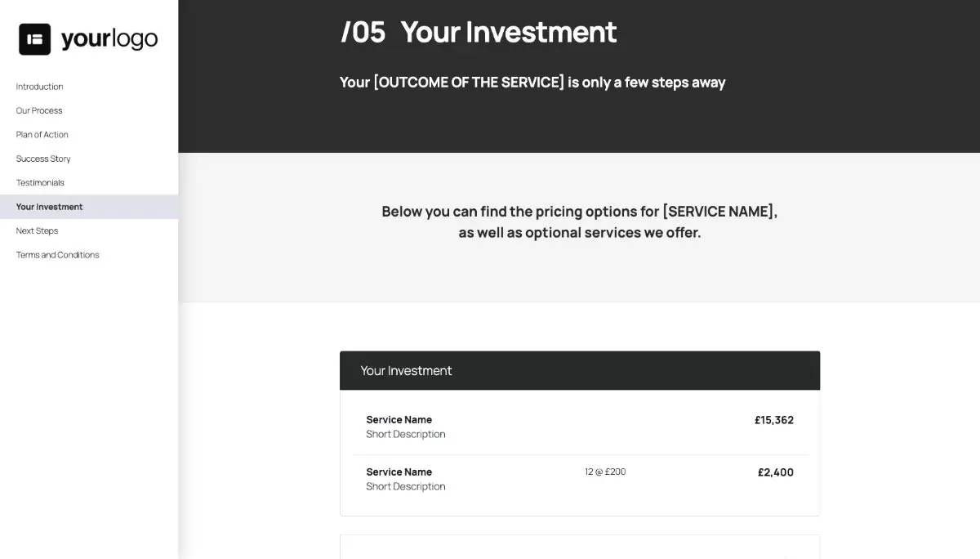The width and height of the screenshot is (980, 559).
Task: Select the first Service Name entry
Action: pyautogui.click(x=399, y=419)
